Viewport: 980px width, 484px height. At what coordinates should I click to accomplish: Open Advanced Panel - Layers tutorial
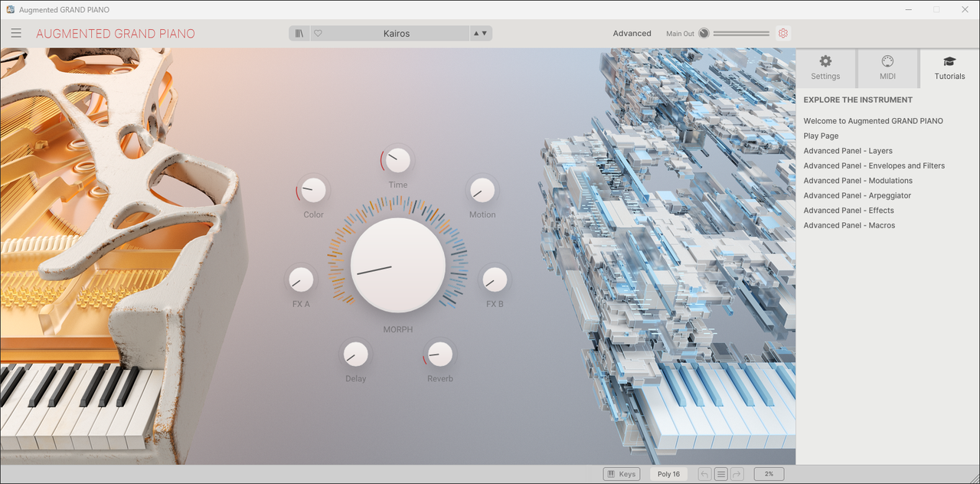coord(848,151)
